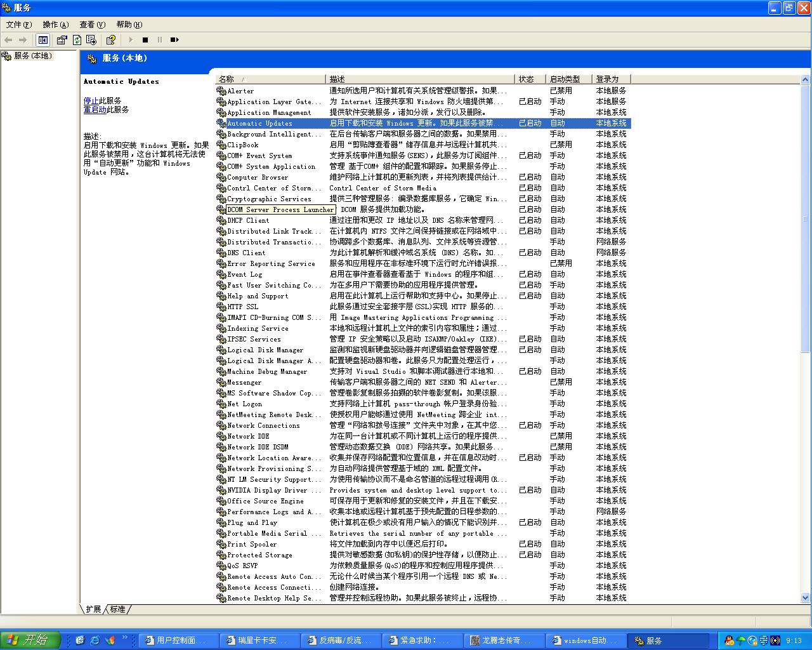Click the Restart Service toolbar icon

pyautogui.click(x=174, y=40)
